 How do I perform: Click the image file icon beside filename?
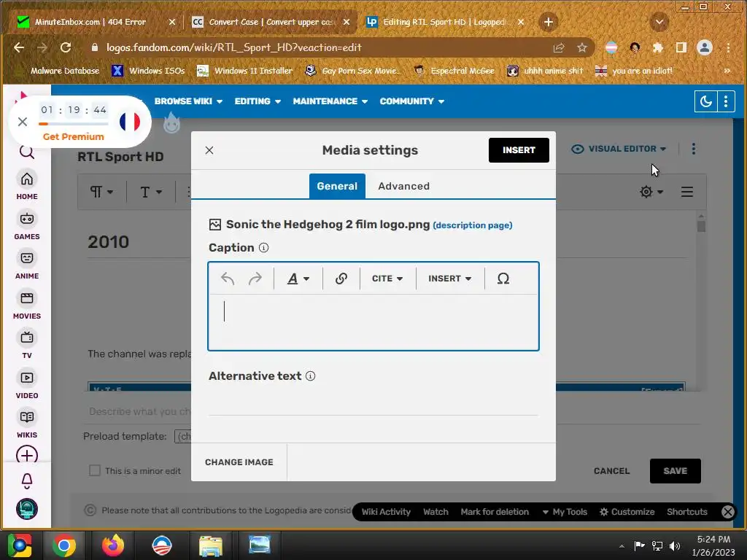click(x=215, y=225)
